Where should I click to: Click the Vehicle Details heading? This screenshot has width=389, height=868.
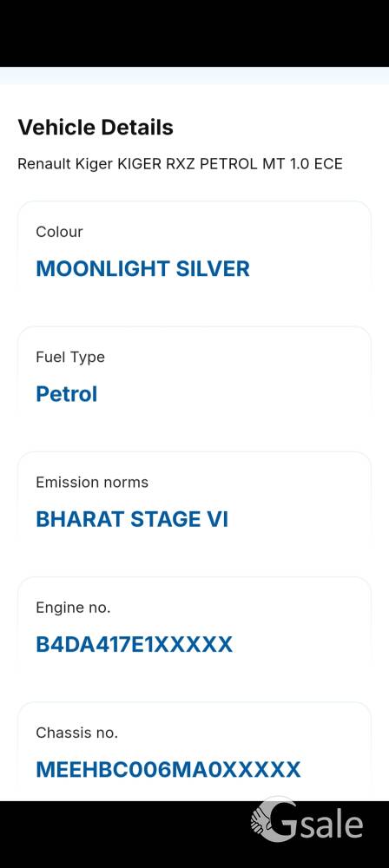tap(96, 128)
